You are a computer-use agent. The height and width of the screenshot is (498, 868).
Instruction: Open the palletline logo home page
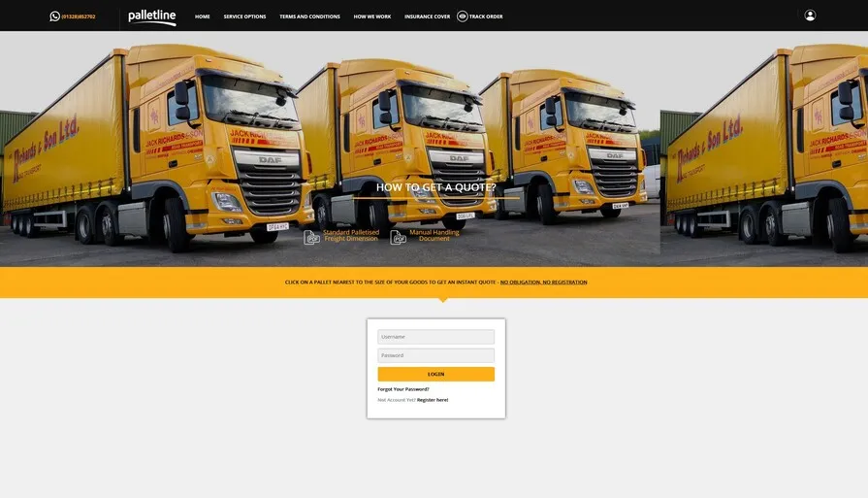pos(152,17)
